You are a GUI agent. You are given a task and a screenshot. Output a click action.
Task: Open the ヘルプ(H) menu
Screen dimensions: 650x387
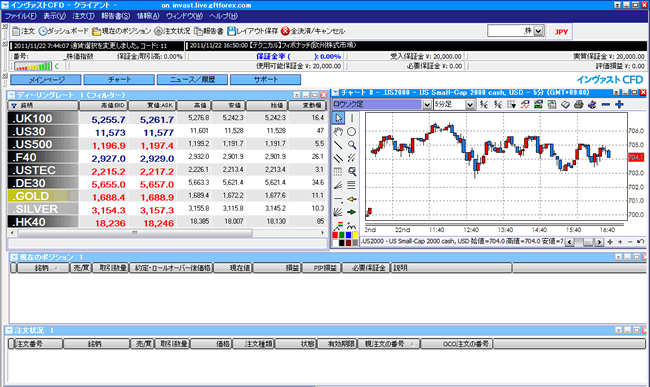pyautogui.click(x=223, y=16)
